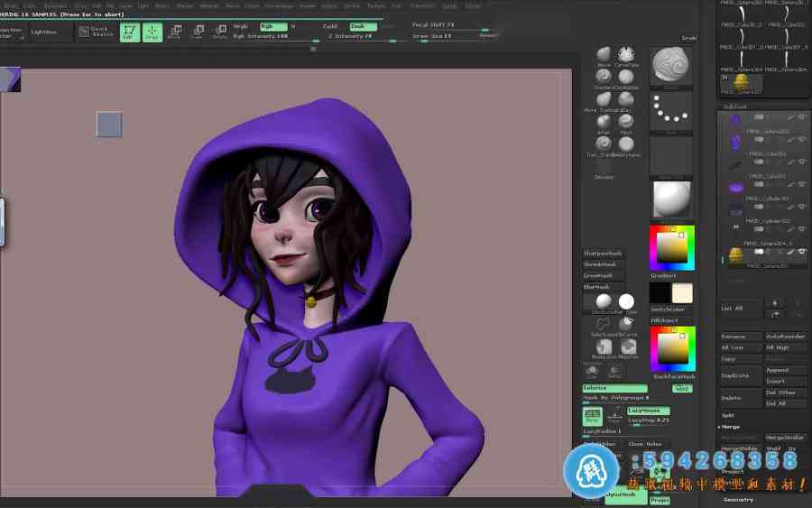This screenshot has width=812, height=508.
Task: Select the black secondary color swatch
Action: [x=660, y=292]
